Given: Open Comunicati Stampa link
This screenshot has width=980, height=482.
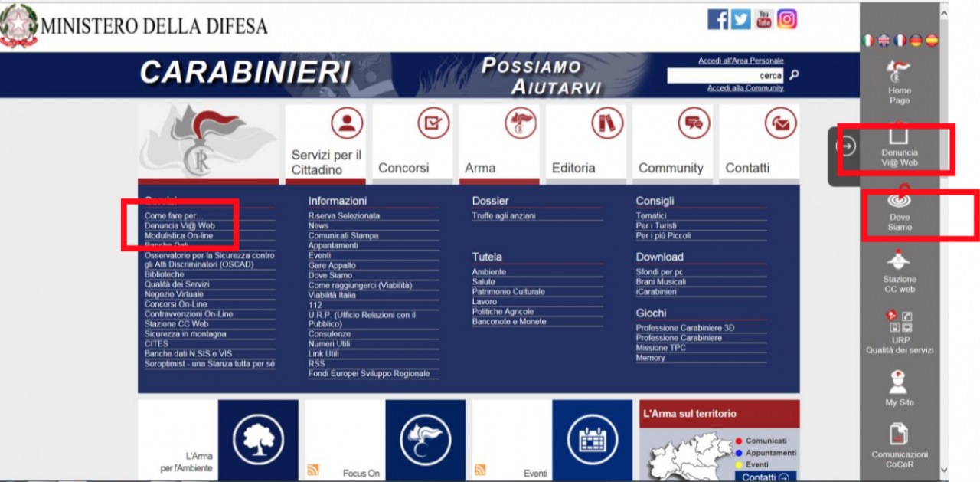Looking at the screenshot, I should point(343,236).
